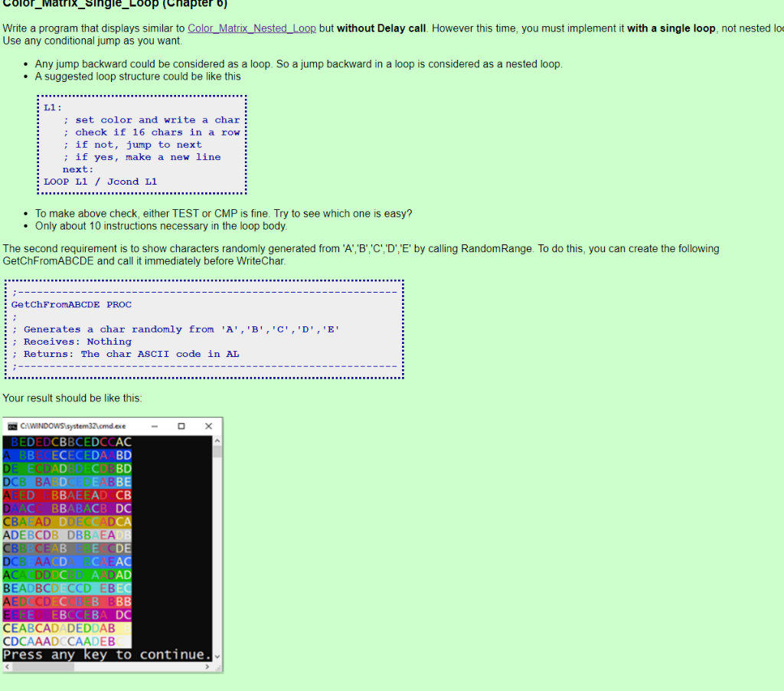
Task: Click the window resize grip corner
Action: 217,667
